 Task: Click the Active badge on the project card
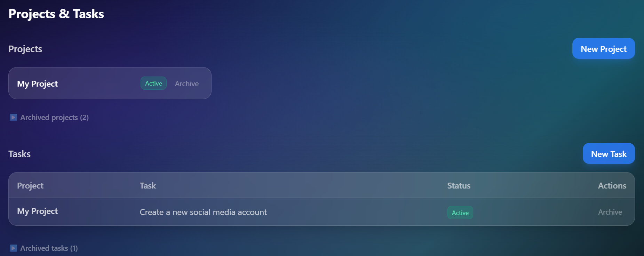pos(153,83)
